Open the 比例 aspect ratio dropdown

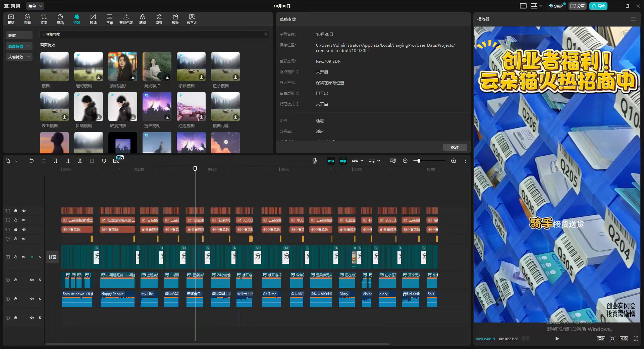pyautogui.click(x=624, y=339)
